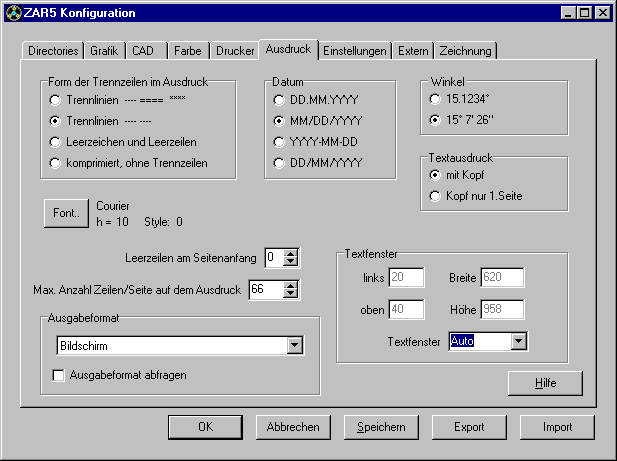This screenshot has height=461, width=617.
Task: Select the DD.MM.YYYY date format
Action: pos(280,100)
